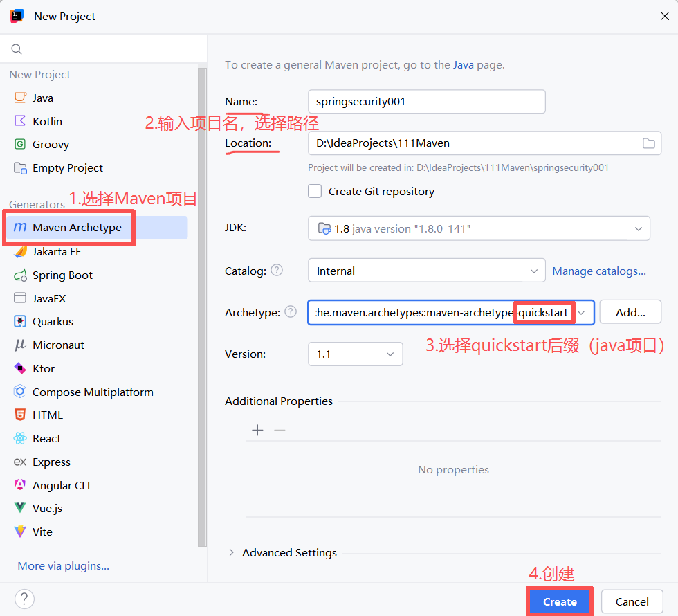Select the Vue.js icon

(x=20, y=508)
